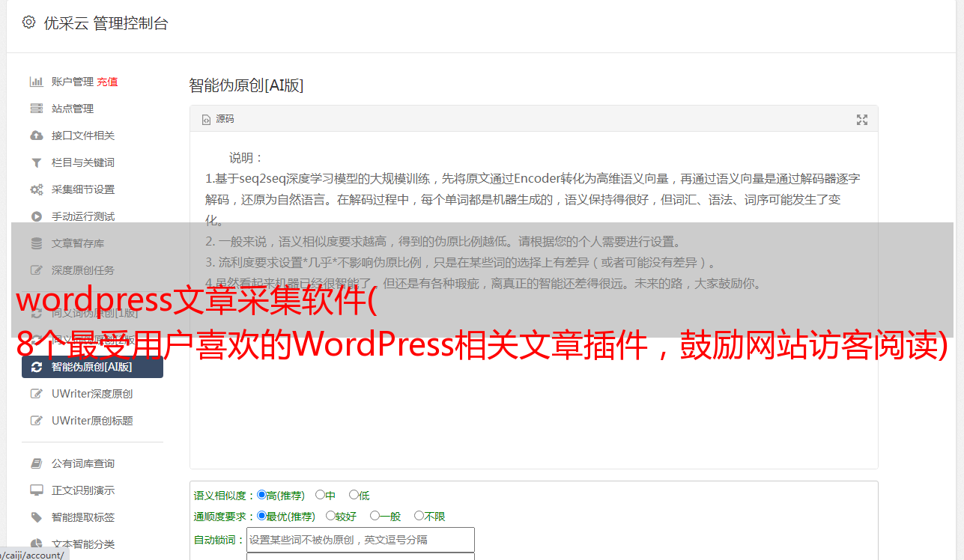Click the play icon for 手动运行测试
The image size is (964, 560).
coord(36,216)
